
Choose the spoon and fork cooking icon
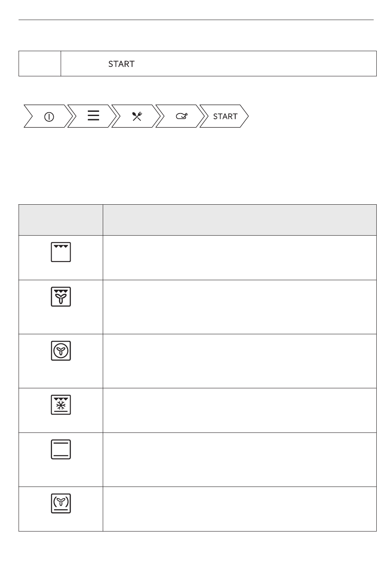[137, 116]
